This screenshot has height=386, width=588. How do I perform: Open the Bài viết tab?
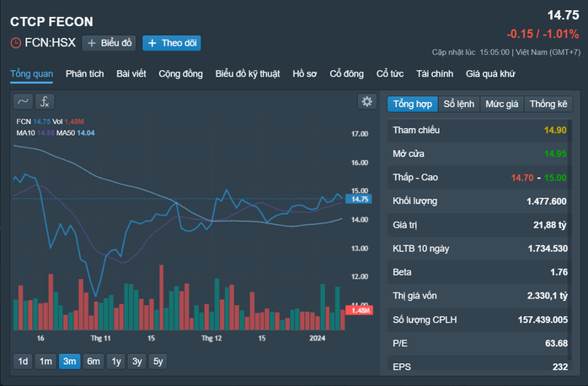131,74
